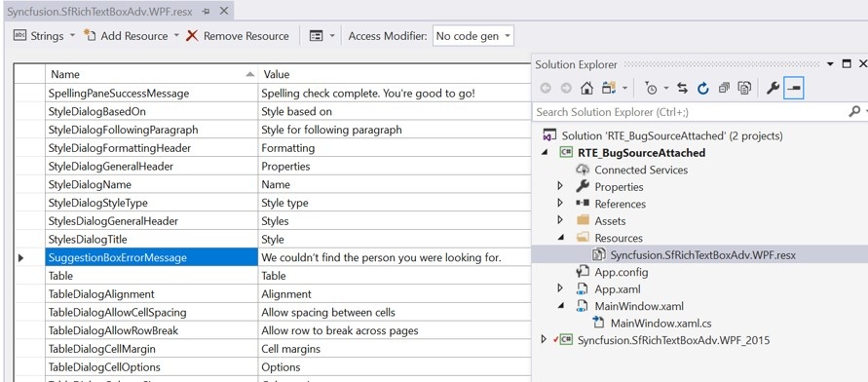Click the 'Cell margins' value cell
Viewport: 868px width, 382px height.
(x=395, y=349)
